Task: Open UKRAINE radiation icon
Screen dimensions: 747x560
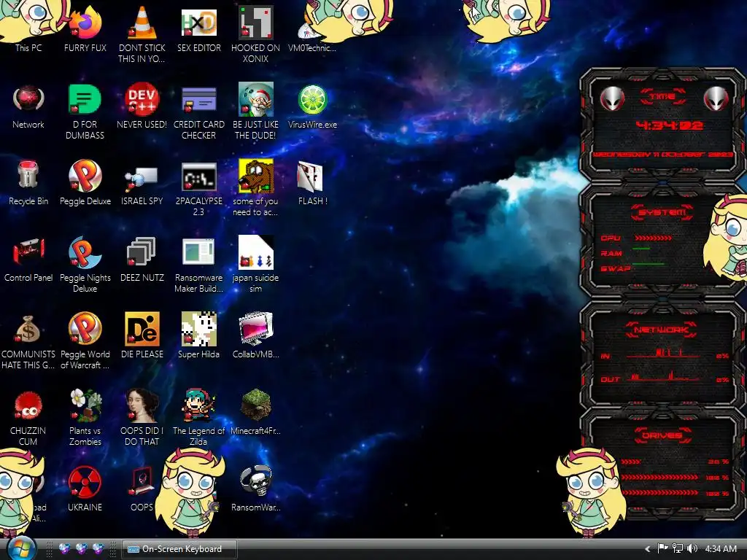Action: point(85,482)
